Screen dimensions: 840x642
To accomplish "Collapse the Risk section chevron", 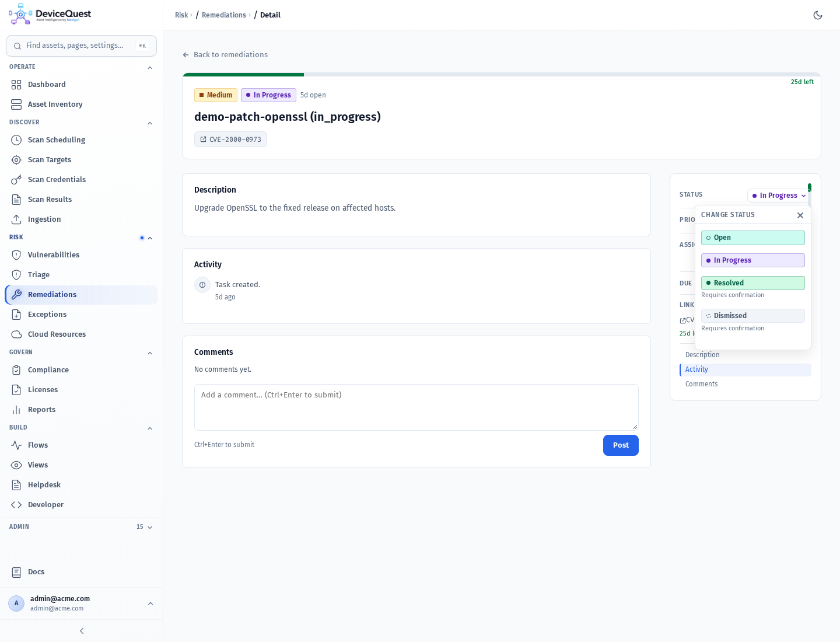I will click(x=150, y=238).
